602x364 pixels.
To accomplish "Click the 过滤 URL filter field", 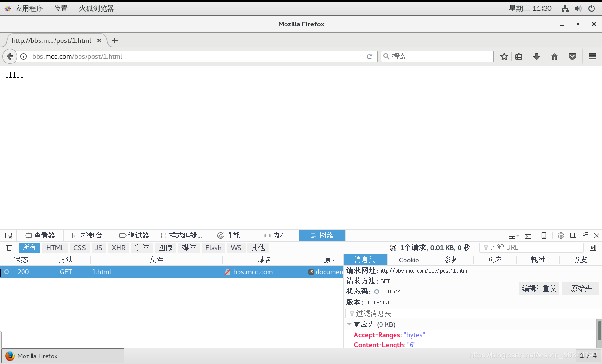I will 531,248.
